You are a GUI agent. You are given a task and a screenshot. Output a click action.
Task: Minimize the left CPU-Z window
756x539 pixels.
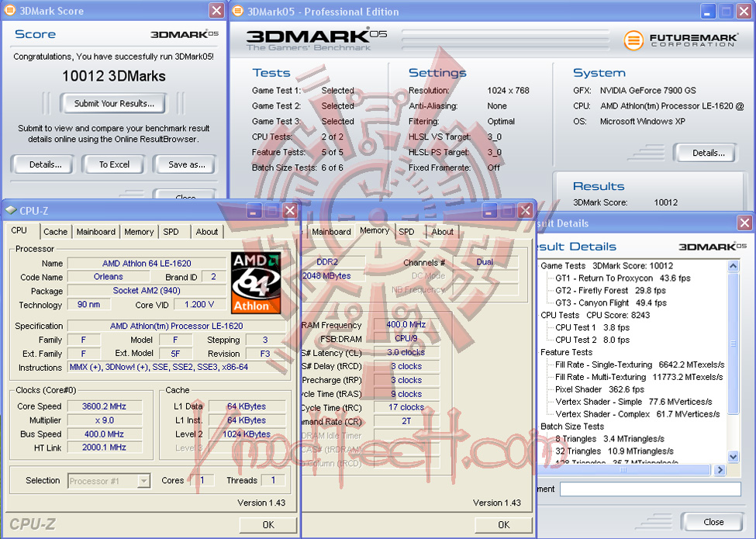254,211
